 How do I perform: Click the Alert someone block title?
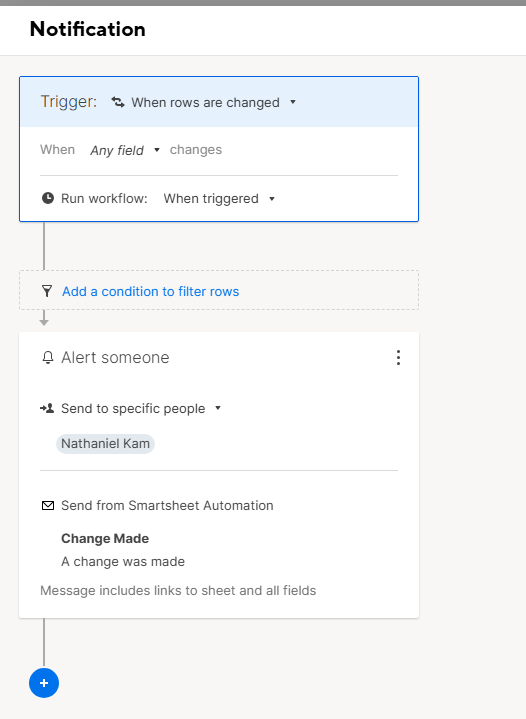(115, 358)
